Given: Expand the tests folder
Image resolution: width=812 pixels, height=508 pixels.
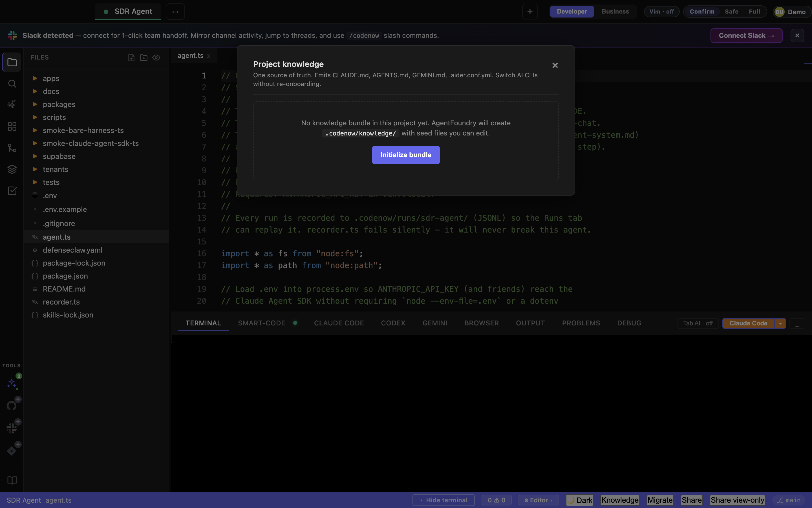Looking at the screenshot, I should pos(96,182).
